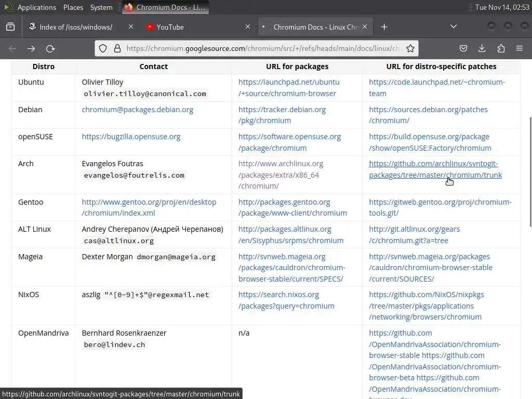Expand the list all tabs dropdown
The width and height of the screenshot is (532, 399).
[453, 26]
